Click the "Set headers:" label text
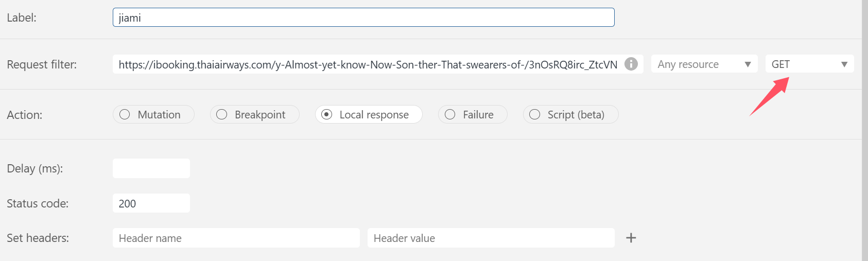This screenshot has width=868, height=261. [38, 238]
